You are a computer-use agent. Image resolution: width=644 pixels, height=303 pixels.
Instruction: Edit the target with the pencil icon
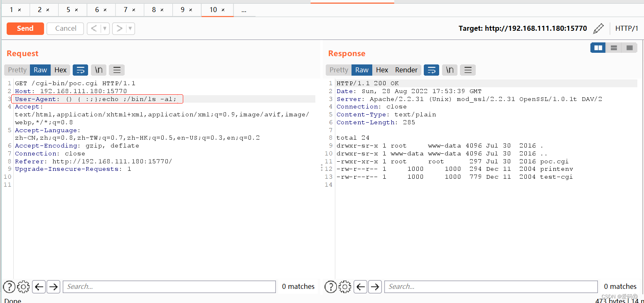click(x=598, y=28)
